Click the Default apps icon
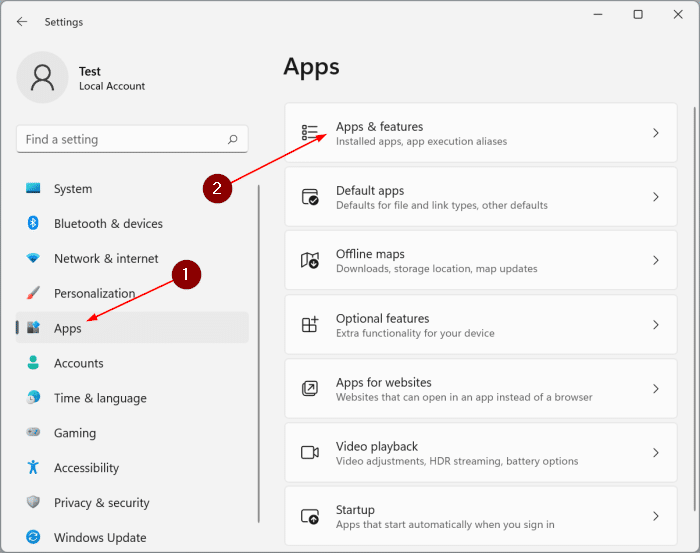 coord(310,197)
